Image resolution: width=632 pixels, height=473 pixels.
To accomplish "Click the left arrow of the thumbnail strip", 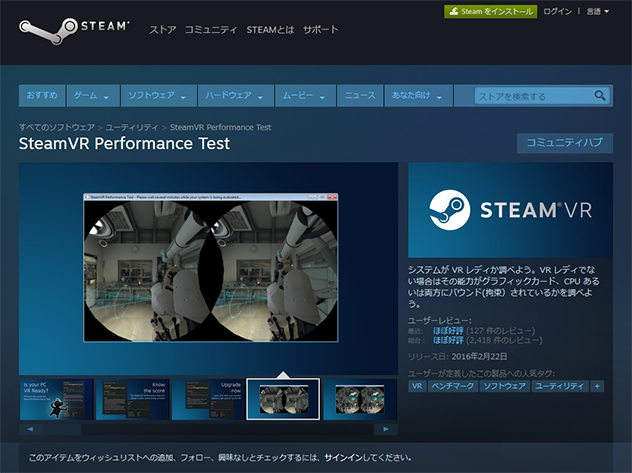I will point(31,429).
